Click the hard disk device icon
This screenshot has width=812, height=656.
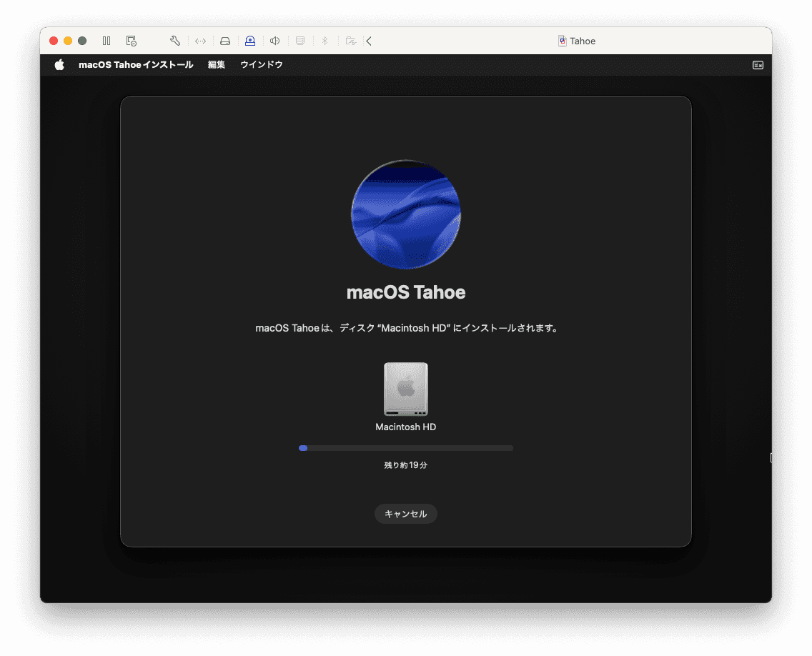[225, 41]
